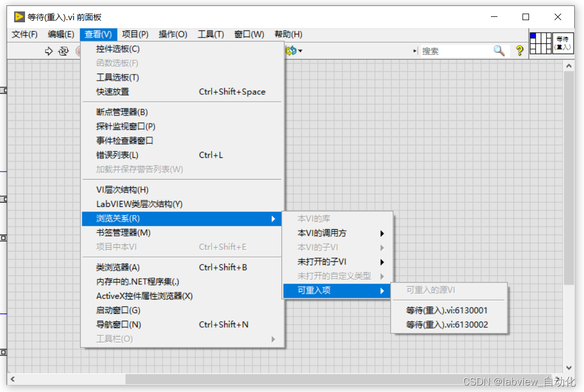Click the vertical scrollbar thumb
The image size is (584, 392).
pyautogui.click(x=569, y=178)
